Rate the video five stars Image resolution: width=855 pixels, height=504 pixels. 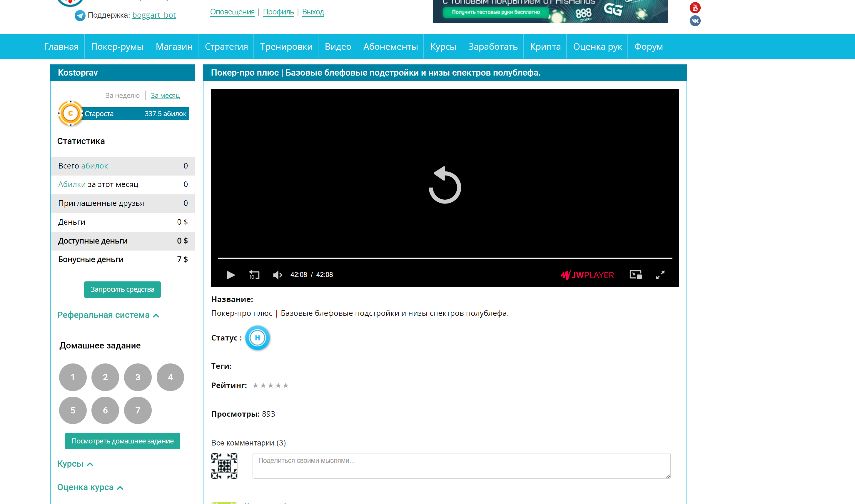[286, 385]
